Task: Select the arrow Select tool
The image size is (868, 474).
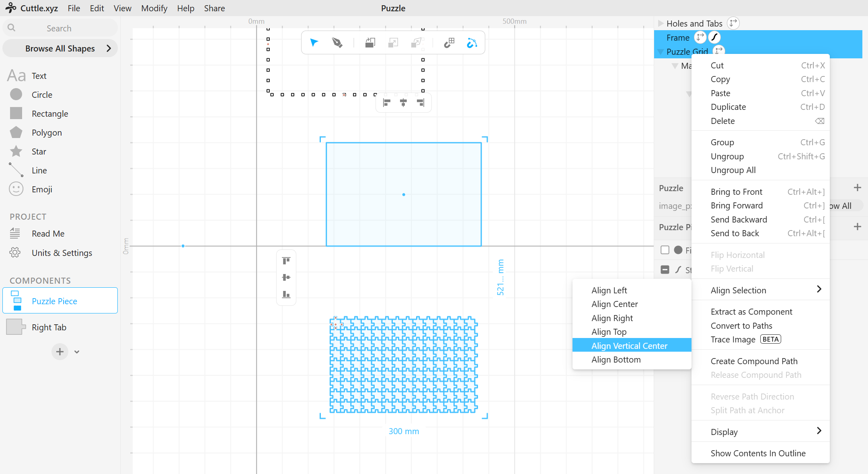Action: point(314,42)
